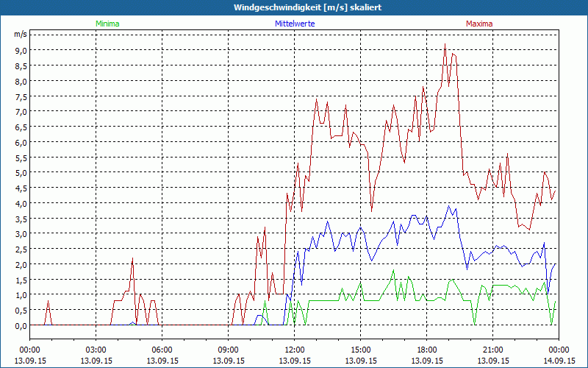Viewport: 588px width, 368px height.
Task: Click the 7,5 y-axis value
Action: [x=21, y=96]
